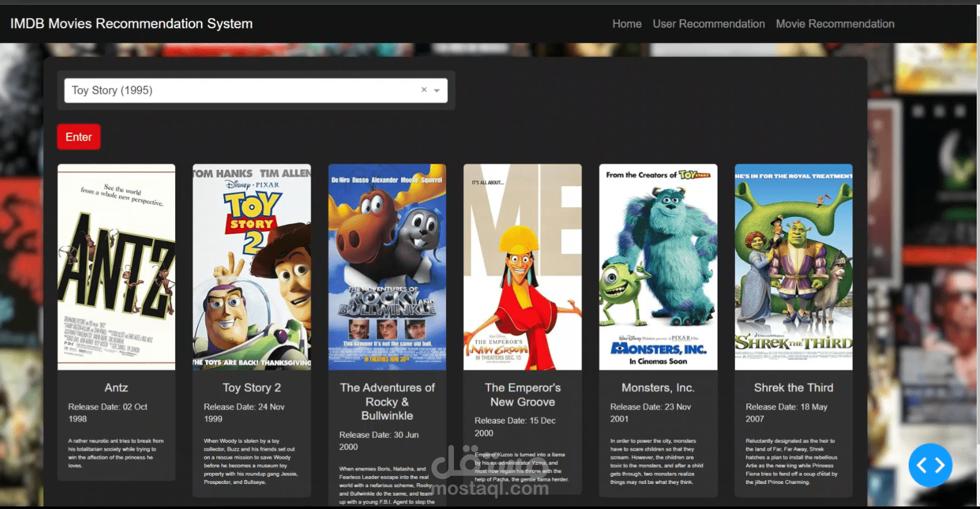Image resolution: width=980 pixels, height=509 pixels.
Task: Select the Monsters, Inc. poster
Action: pyautogui.click(x=658, y=267)
